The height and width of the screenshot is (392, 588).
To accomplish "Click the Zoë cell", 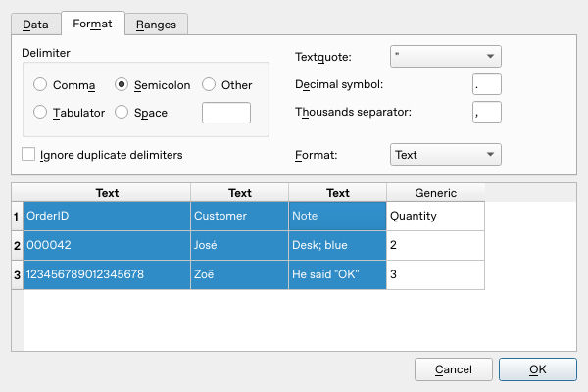I will [x=240, y=274].
